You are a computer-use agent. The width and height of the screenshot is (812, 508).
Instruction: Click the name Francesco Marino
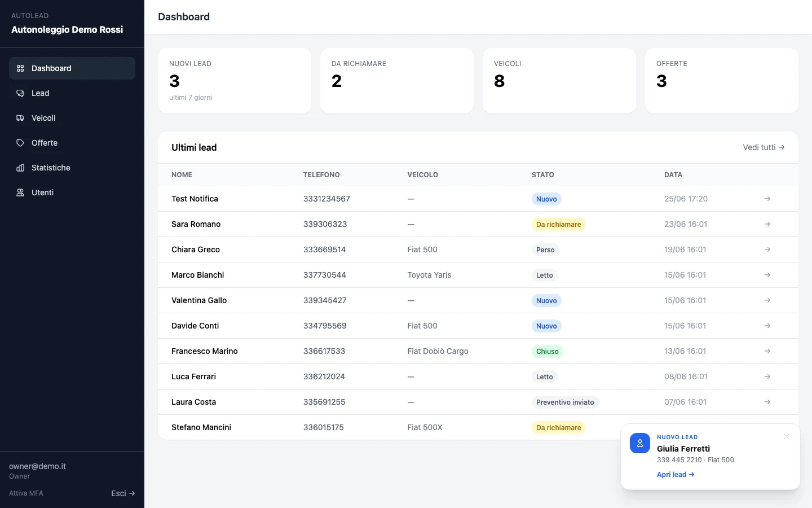(205, 351)
